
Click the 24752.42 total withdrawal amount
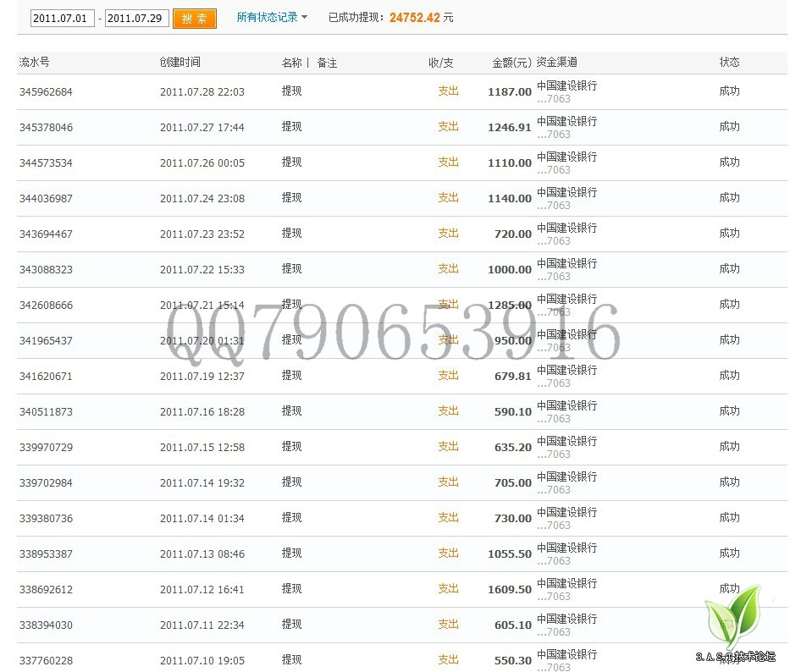pyautogui.click(x=414, y=18)
